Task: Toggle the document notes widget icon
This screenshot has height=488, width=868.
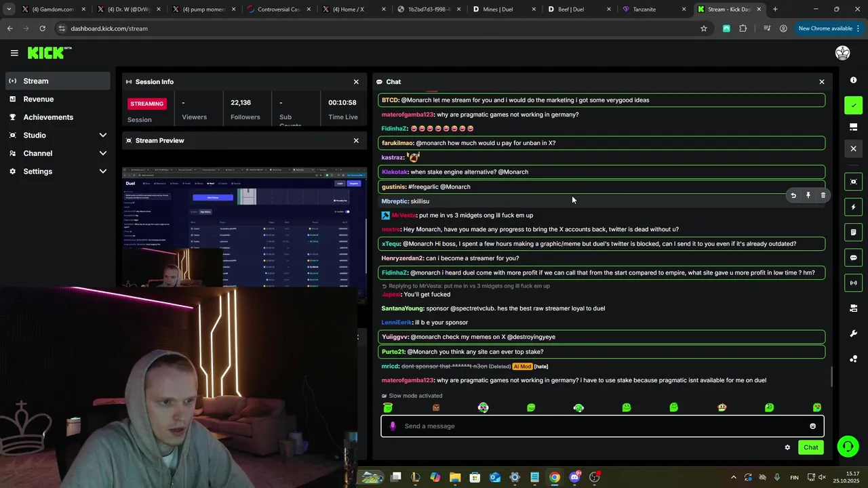Action: coord(854,232)
